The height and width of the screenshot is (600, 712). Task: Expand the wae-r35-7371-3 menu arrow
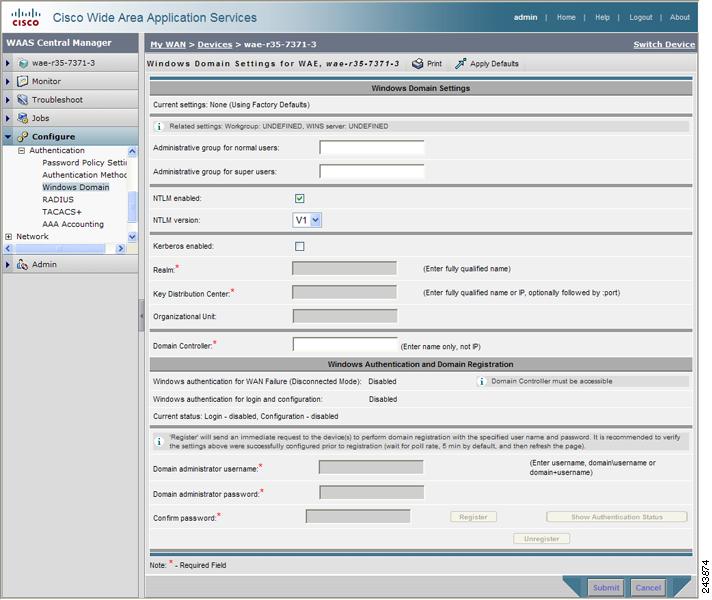click(x=8, y=63)
